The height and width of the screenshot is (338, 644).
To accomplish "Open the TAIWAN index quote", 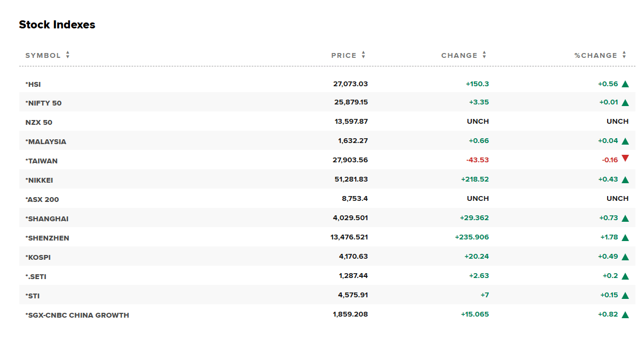I will click(42, 161).
